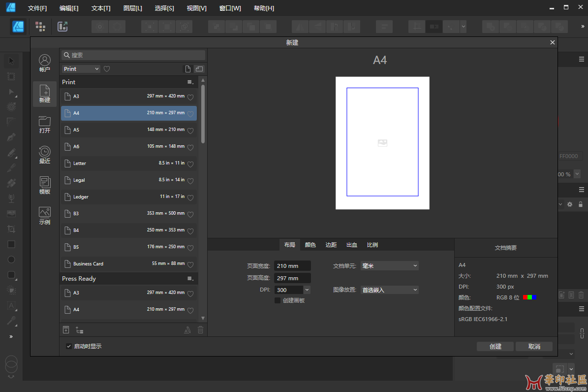Click the delete preset trash icon
This screenshot has height=392, width=588.
(201, 330)
